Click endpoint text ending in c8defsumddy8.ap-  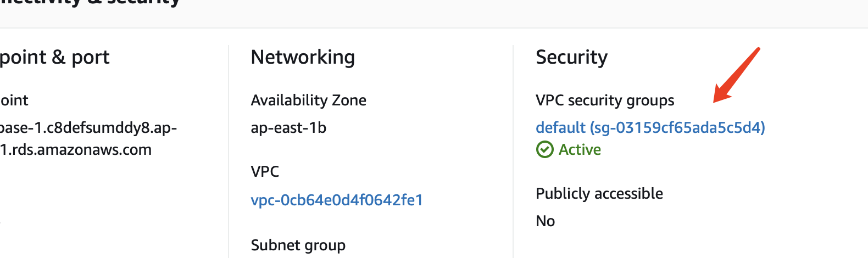(x=88, y=127)
